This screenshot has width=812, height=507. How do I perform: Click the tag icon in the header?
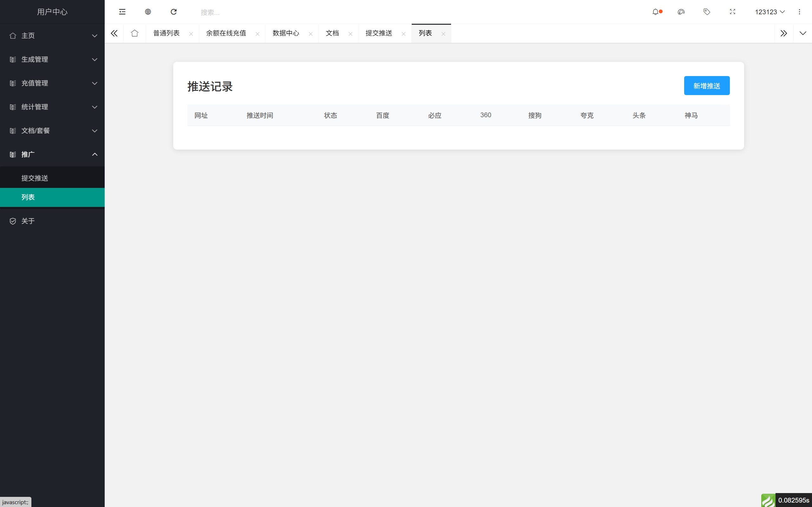[x=707, y=12]
